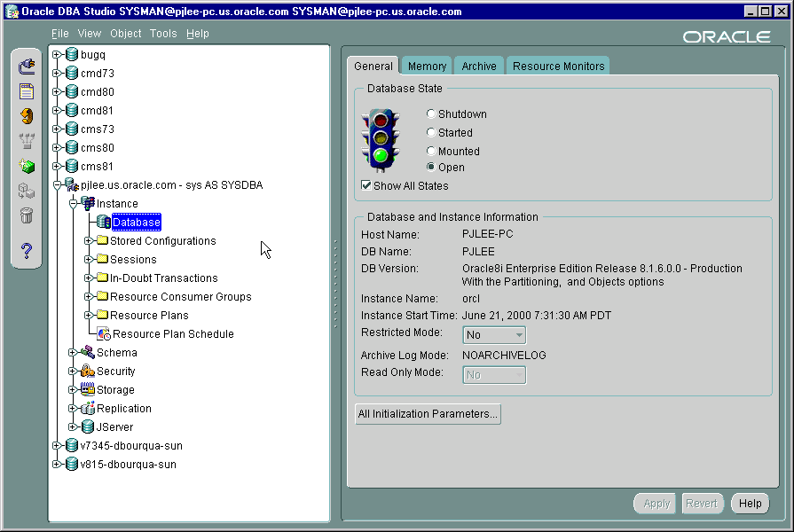
Task: Select the cms73 tree item label
Action: click(x=98, y=129)
